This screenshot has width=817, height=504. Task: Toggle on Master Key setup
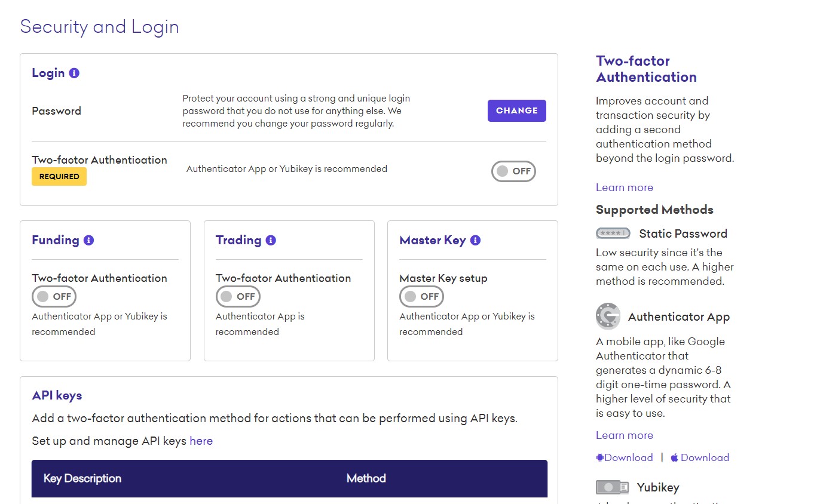tap(421, 296)
